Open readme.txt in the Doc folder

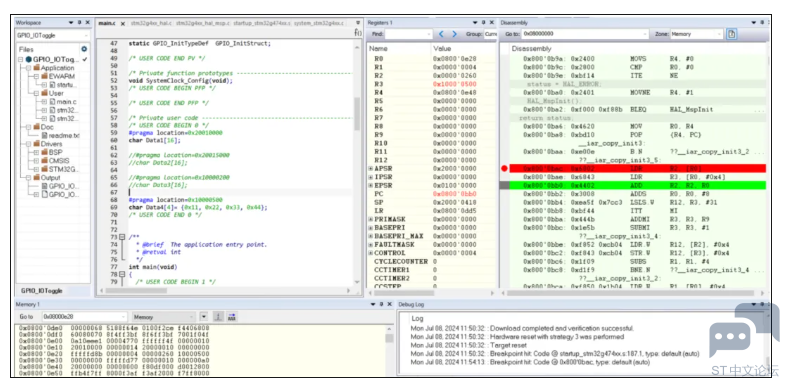(x=60, y=135)
